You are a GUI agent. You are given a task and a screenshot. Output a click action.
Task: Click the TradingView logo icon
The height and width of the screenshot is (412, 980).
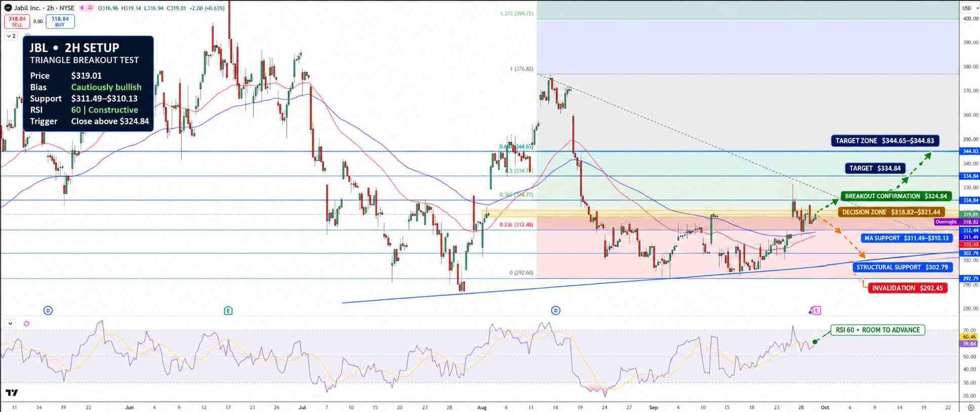12,393
